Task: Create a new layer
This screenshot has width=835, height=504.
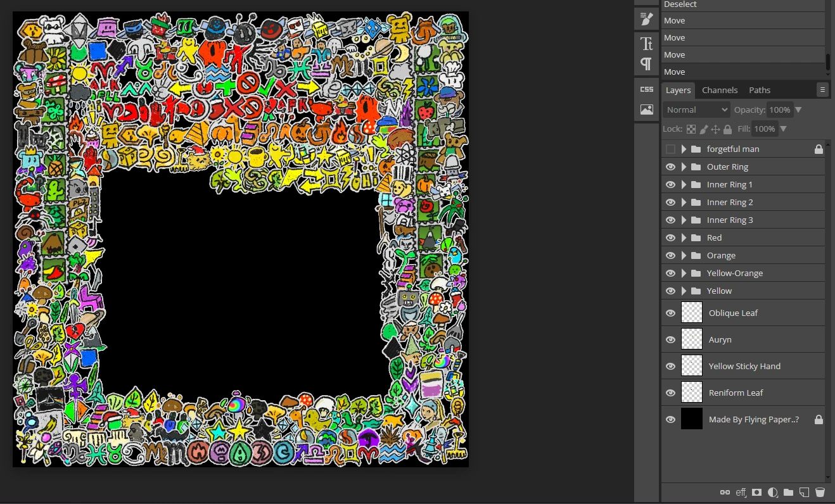Action: pos(804,492)
